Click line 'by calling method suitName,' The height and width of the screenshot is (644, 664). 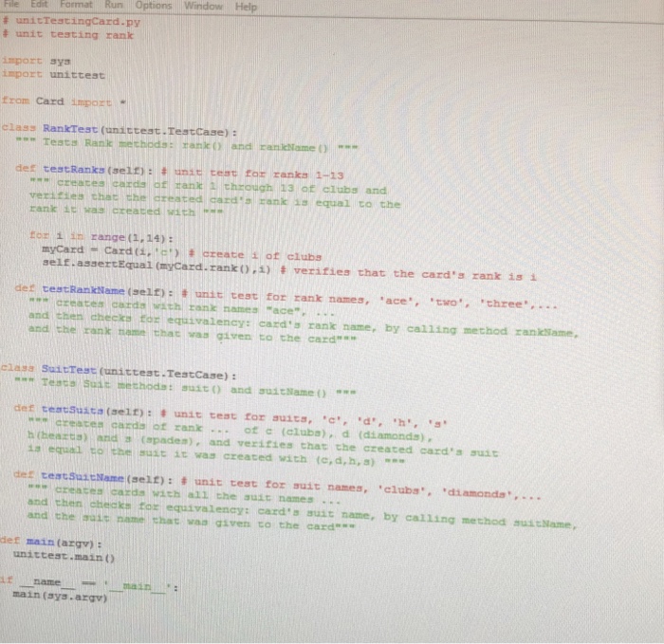[x=303, y=513]
